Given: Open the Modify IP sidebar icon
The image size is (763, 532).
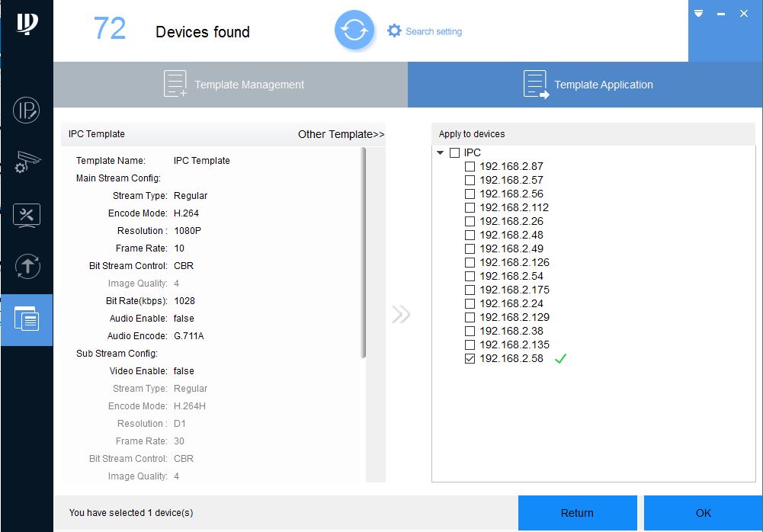Looking at the screenshot, I should coord(27,111).
